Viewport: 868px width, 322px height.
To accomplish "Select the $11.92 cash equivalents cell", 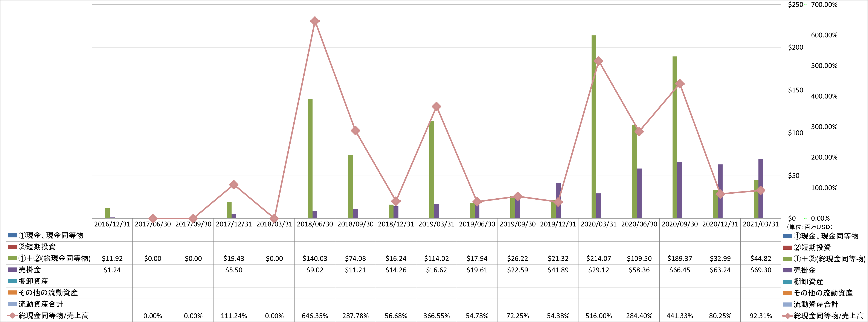I will [x=112, y=259].
